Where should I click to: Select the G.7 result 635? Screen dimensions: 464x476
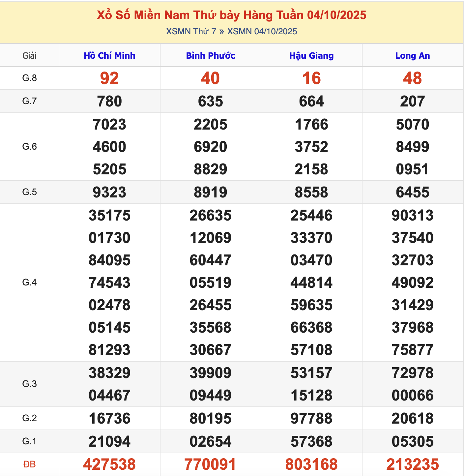click(x=210, y=101)
